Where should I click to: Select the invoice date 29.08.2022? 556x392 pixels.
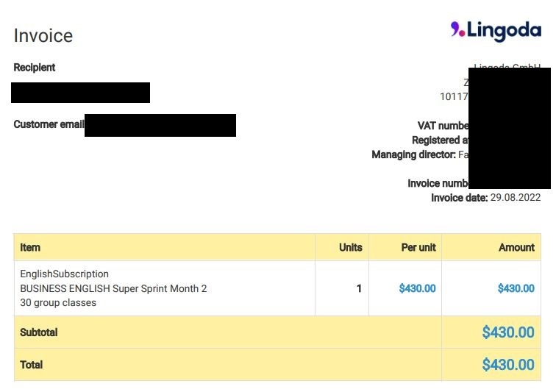click(x=516, y=198)
